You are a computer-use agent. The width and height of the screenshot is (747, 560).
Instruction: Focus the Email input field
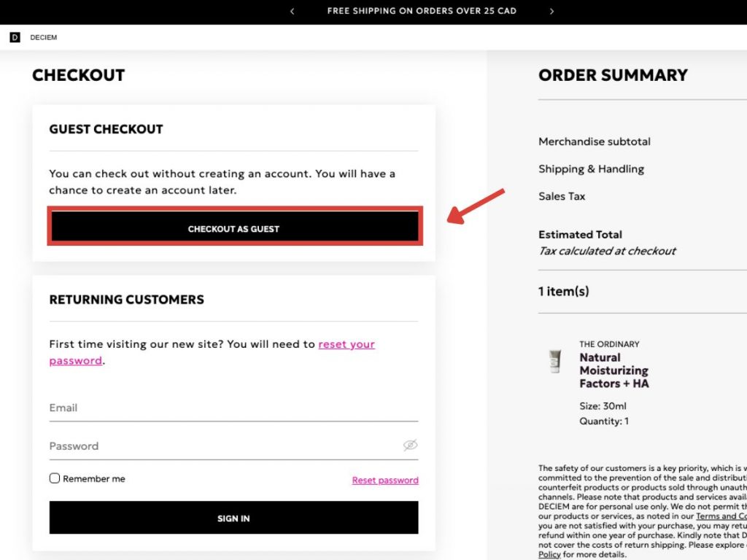(x=233, y=408)
